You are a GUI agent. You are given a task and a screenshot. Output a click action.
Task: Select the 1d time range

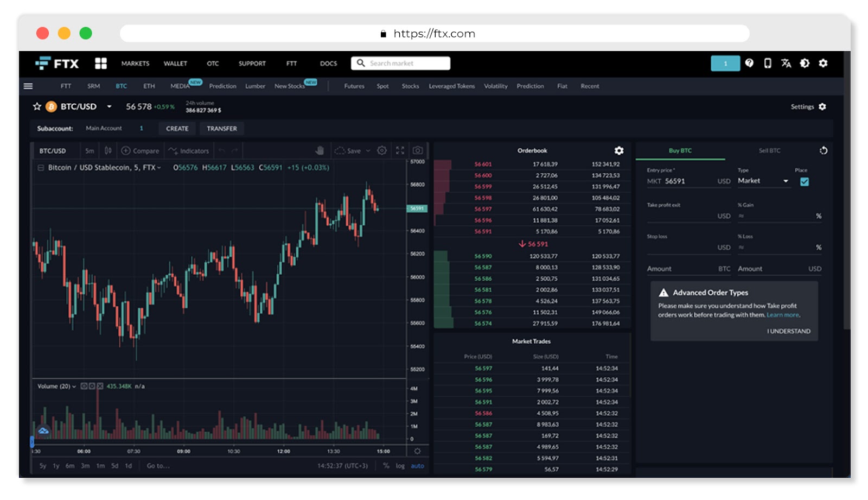click(x=129, y=466)
